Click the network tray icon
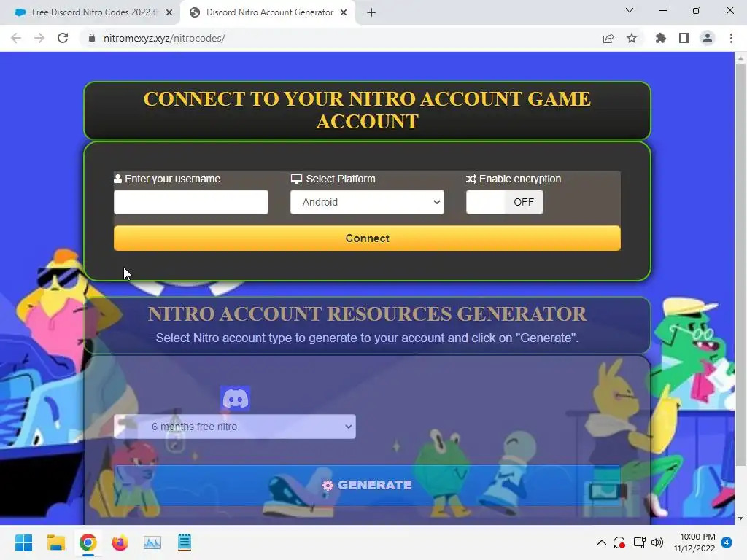747x560 pixels. (x=639, y=542)
